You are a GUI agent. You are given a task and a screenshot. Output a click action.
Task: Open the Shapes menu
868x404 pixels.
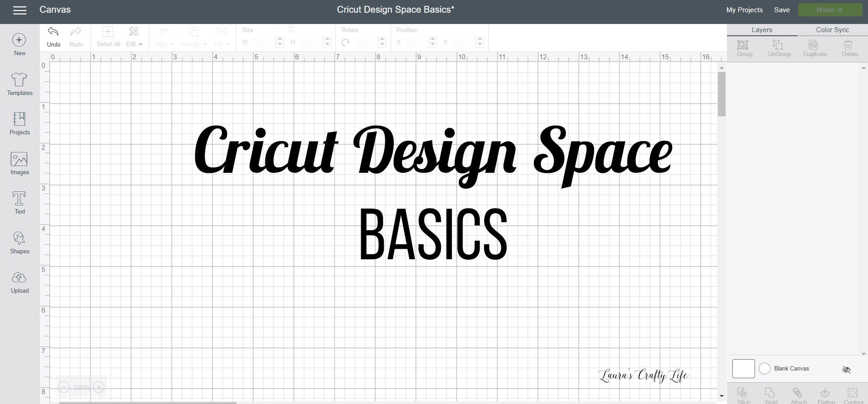click(19, 242)
